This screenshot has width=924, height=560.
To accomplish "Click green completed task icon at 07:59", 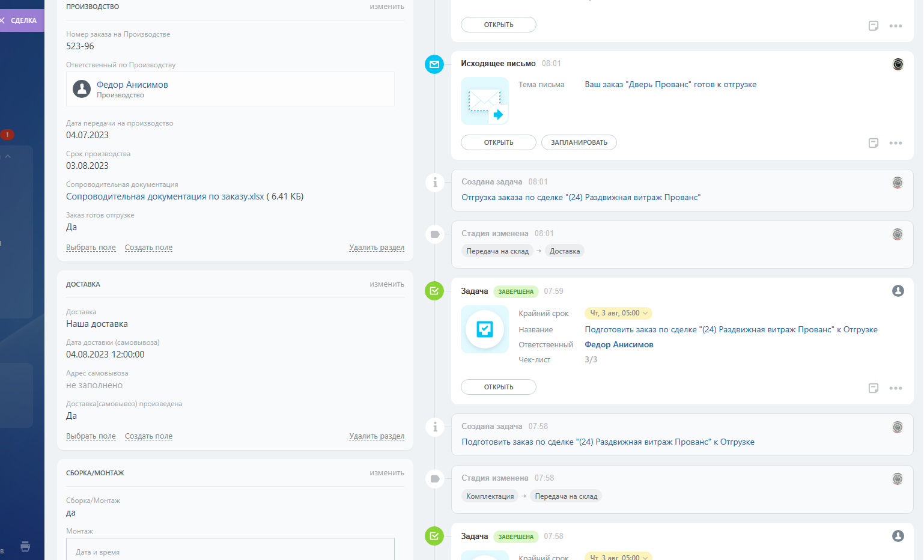I will [x=434, y=291].
